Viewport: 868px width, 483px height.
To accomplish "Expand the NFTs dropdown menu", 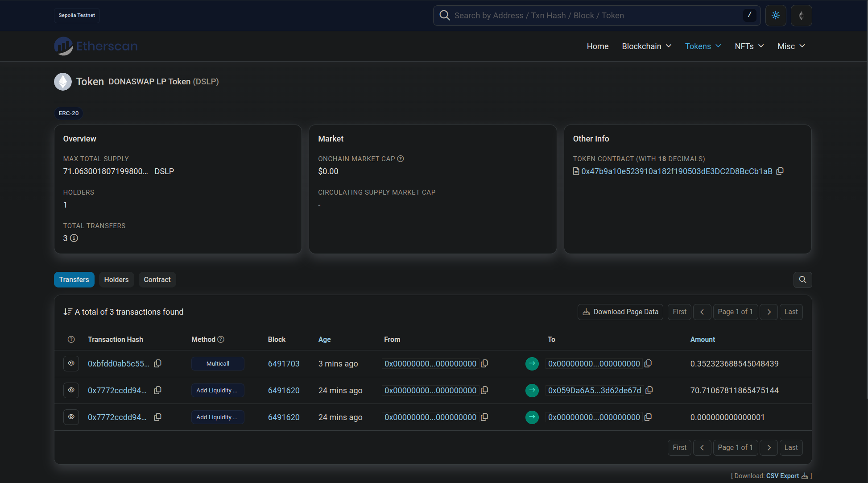I will [749, 46].
